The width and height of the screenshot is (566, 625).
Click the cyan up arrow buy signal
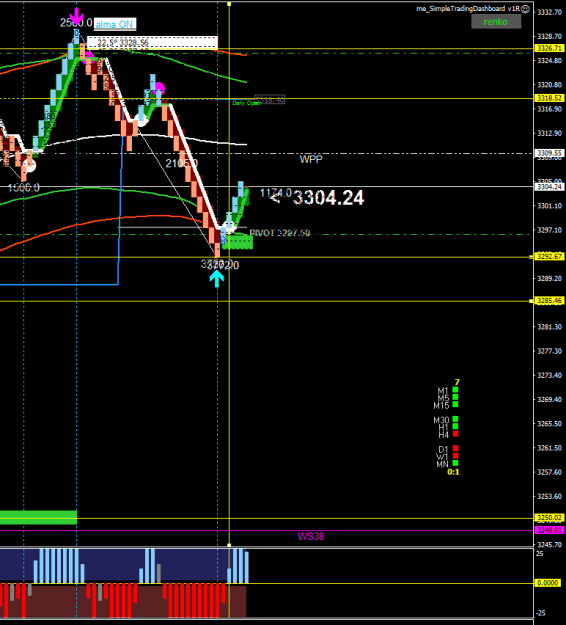pos(217,279)
